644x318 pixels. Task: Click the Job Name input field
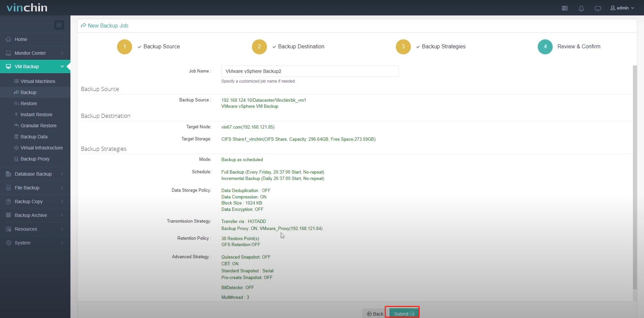point(310,71)
